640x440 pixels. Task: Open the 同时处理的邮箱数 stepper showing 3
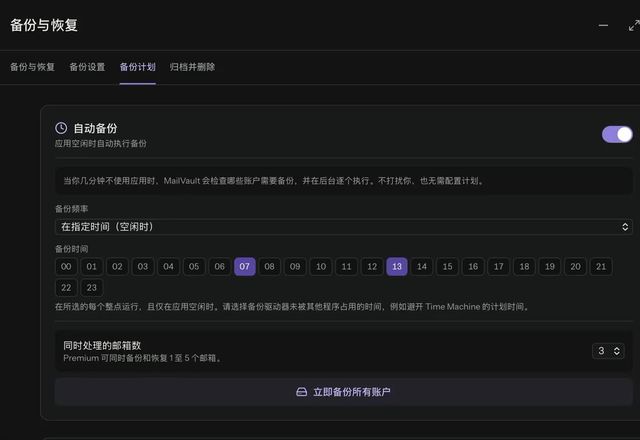pyautogui.click(x=608, y=351)
